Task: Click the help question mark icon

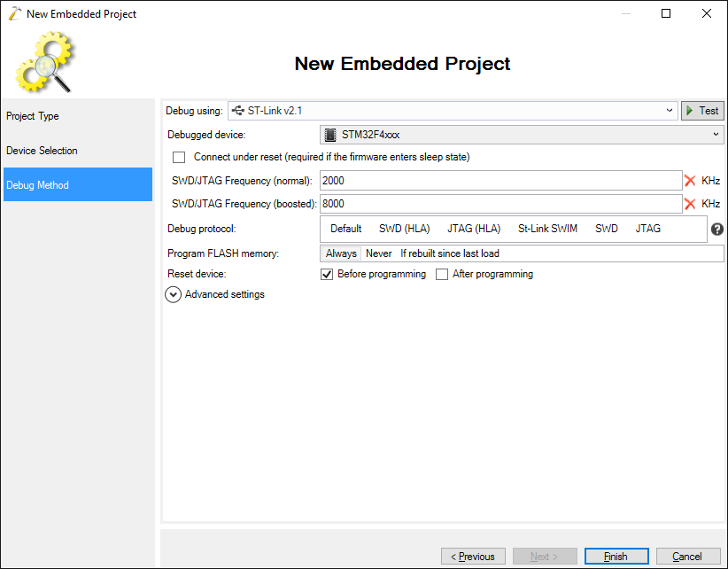Action: pyautogui.click(x=716, y=229)
